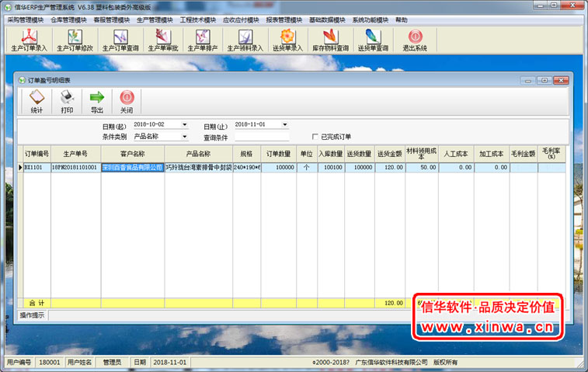Open 工程技术模块 menu

click(198, 20)
